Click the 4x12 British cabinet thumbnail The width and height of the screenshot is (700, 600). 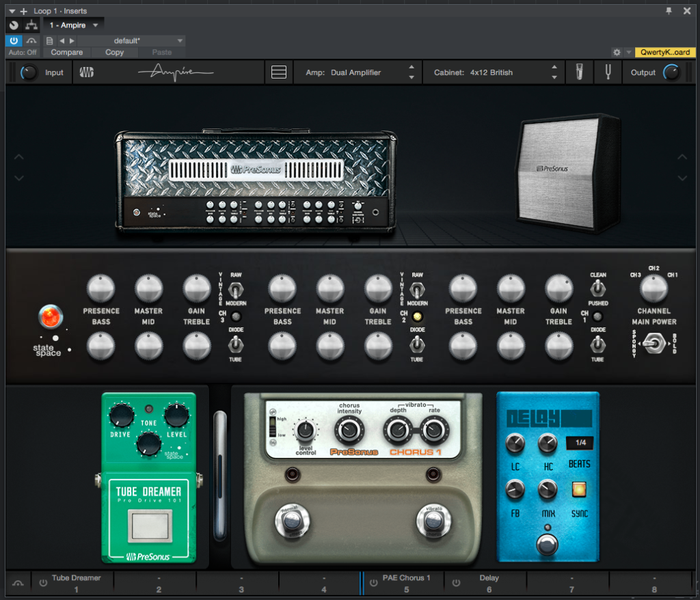(569, 173)
